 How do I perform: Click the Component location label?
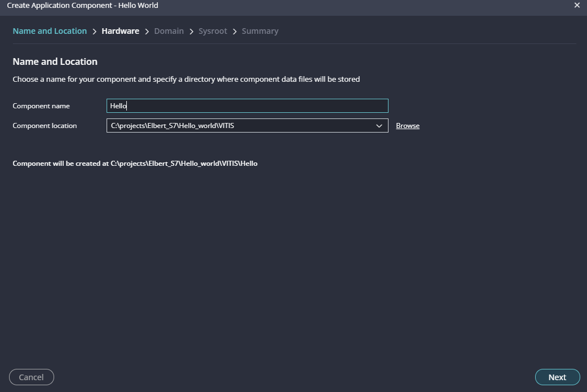click(45, 126)
